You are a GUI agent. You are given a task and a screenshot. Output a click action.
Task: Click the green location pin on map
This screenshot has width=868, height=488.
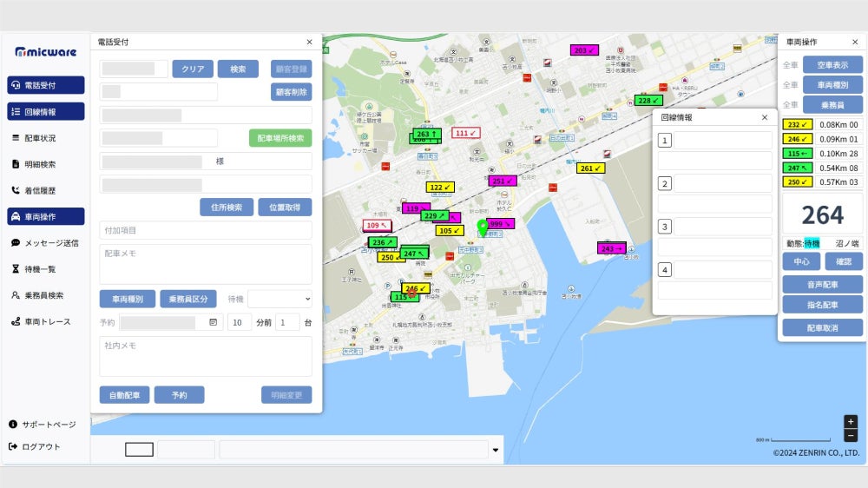coord(483,228)
